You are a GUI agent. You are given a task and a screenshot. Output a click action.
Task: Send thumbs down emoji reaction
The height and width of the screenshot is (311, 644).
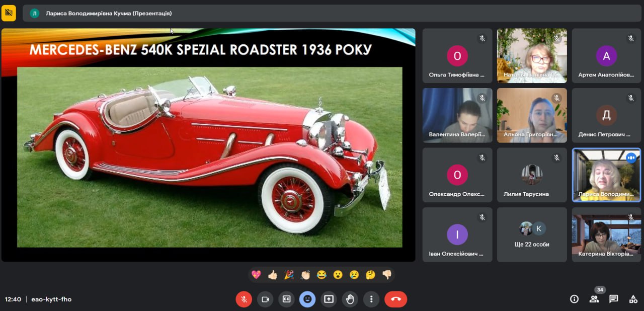coord(386,275)
